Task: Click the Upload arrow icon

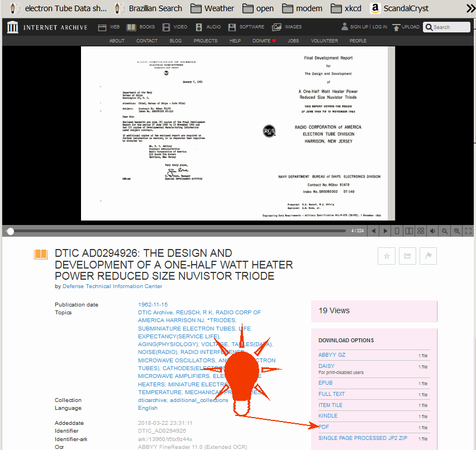Action: point(396,27)
